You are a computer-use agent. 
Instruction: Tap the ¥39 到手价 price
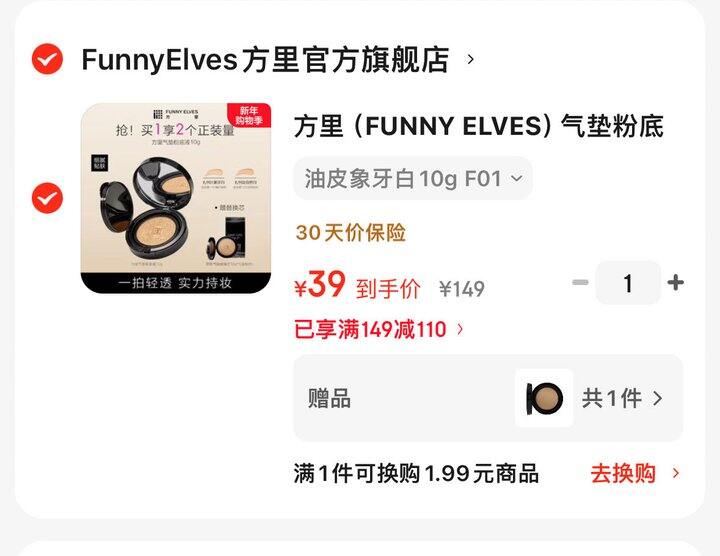click(357, 286)
